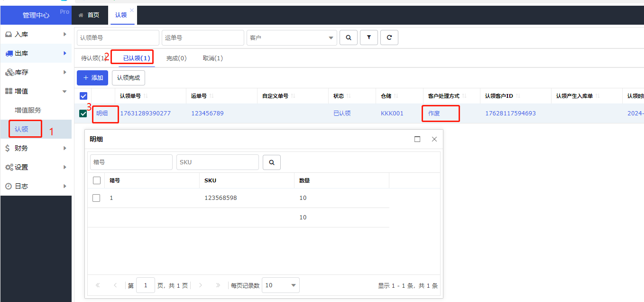
Task: Click the 已认领 status cell
Action: click(x=342, y=113)
